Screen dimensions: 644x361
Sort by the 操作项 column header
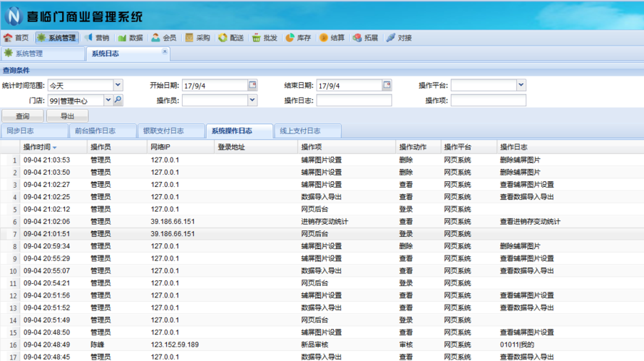pyautogui.click(x=347, y=147)
